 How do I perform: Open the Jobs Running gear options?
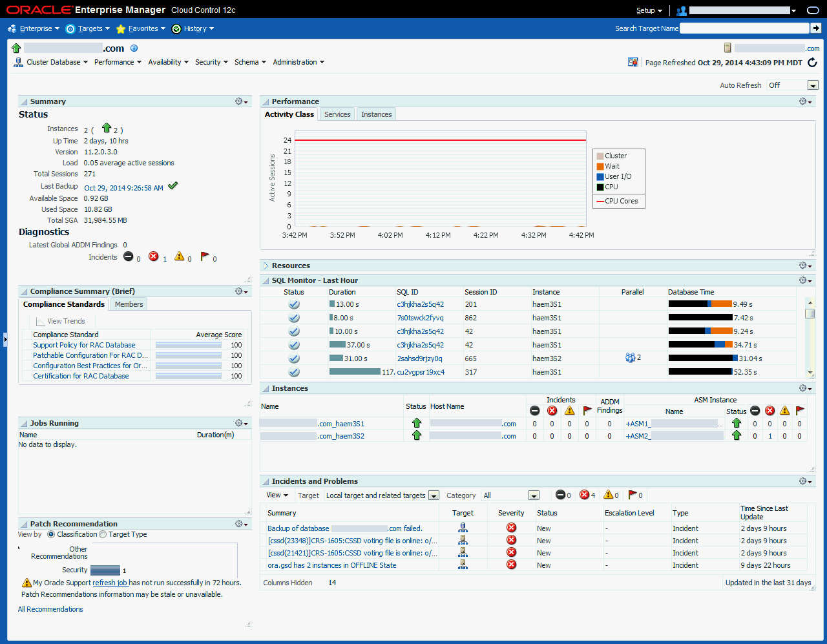[242, 423]
